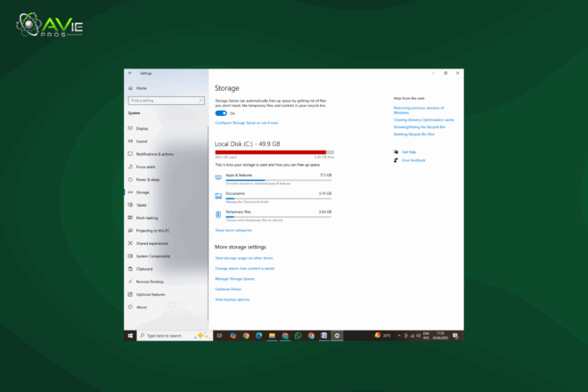Image resolution: width=588 pixels, height=392 pixels.
Task: Click the Temporary files trash icon
Action: [218, 214]
